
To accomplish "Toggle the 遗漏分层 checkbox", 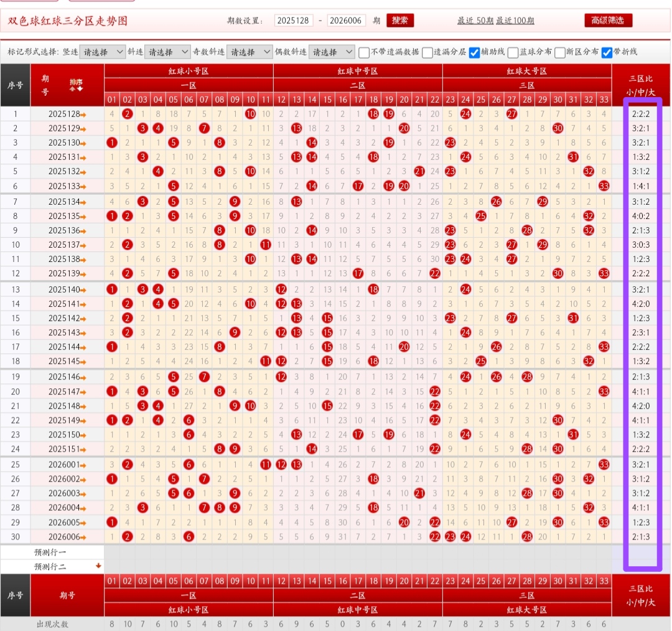I will tap(427, 52).
